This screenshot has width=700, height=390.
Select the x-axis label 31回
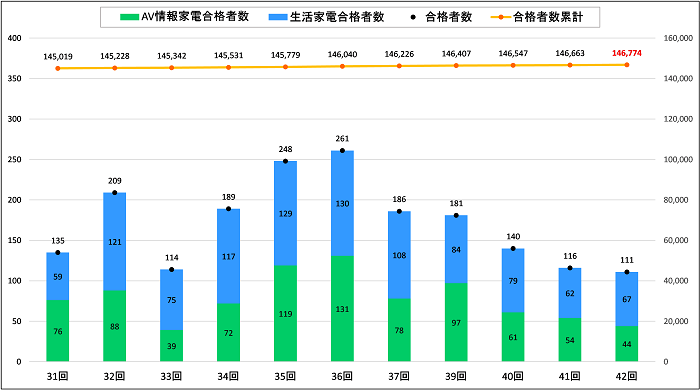[x=58, y=377]
